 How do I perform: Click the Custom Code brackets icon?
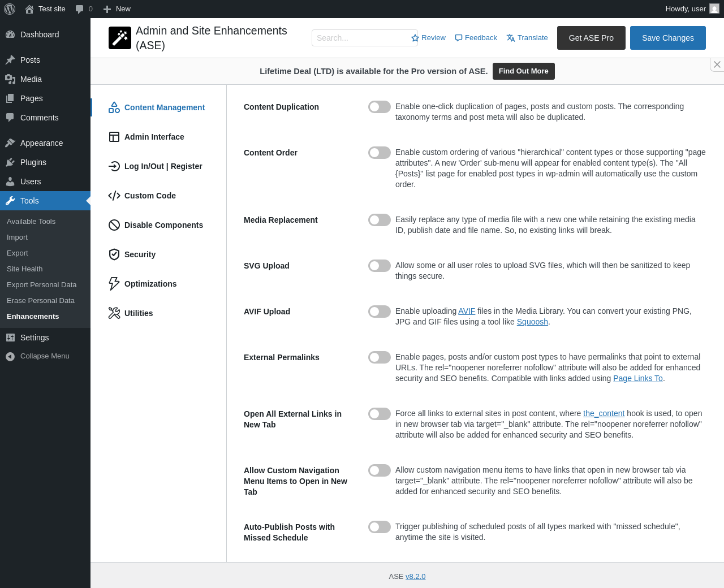114,196
